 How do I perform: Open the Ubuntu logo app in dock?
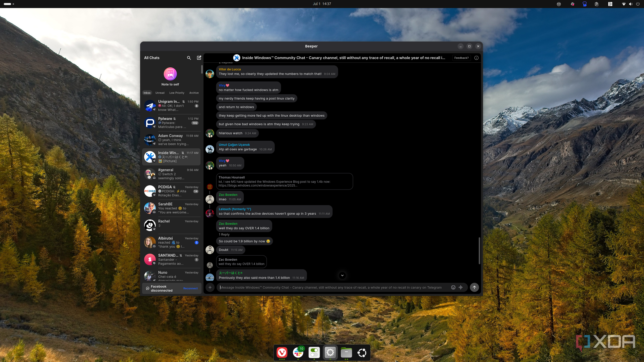(362, 352)
